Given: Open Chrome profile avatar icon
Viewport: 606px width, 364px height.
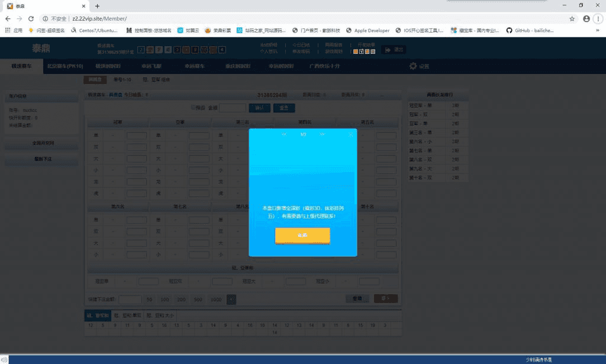Looking at the screenshot, I should tap(586, 19).
